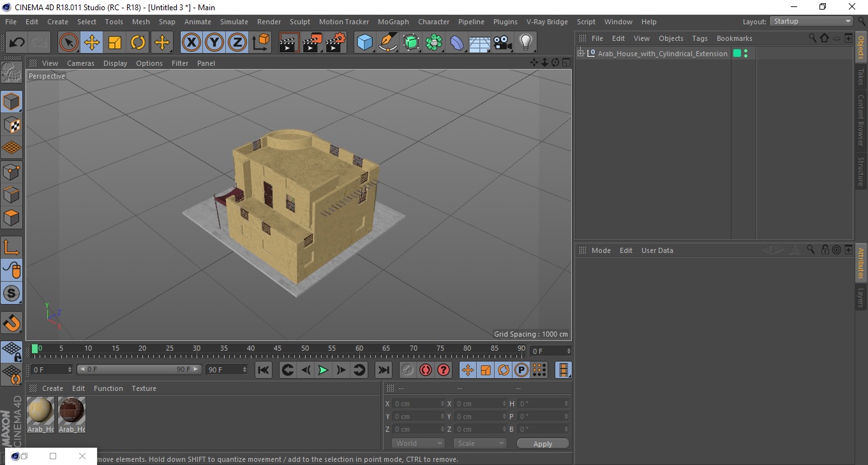The image size is (868, 465).
Task: Open Attributes panel User Data menu
Action: [657, 250]
